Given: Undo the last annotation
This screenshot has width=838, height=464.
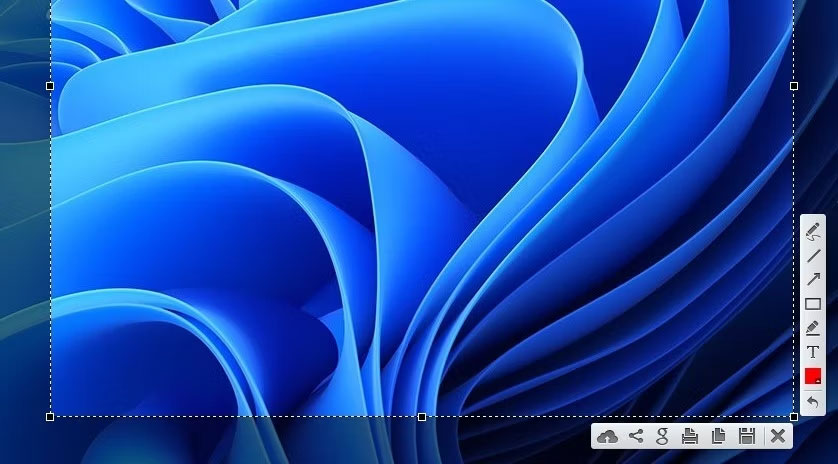Looking at the screenshot, I should coord(813,402).
